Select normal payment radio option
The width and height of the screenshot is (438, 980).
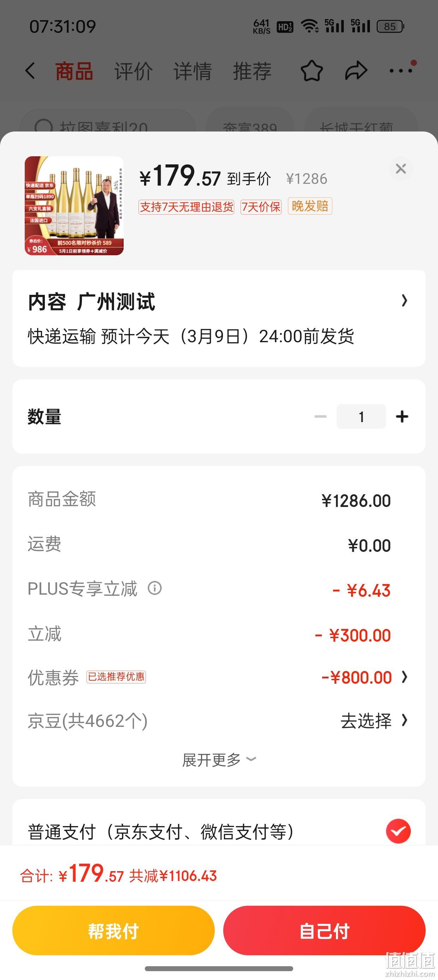click(x=398, y=831)
